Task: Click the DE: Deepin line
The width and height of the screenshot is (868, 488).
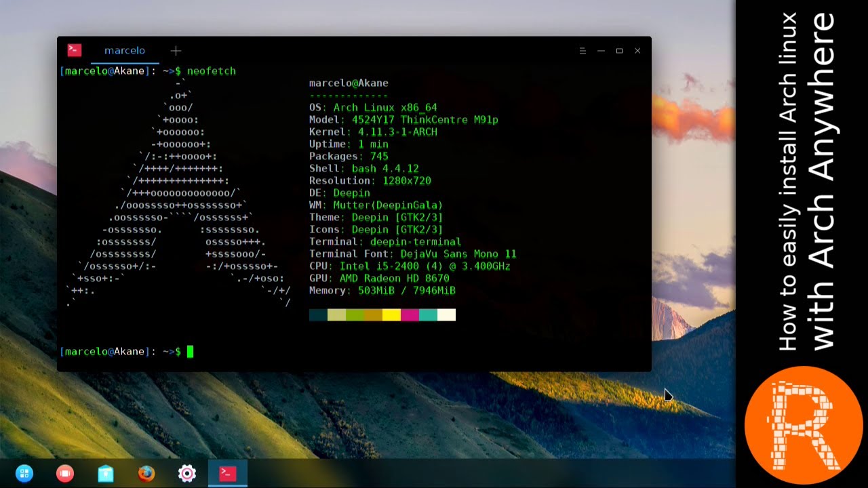Action: pyautogui.click(x=340, y=192)
